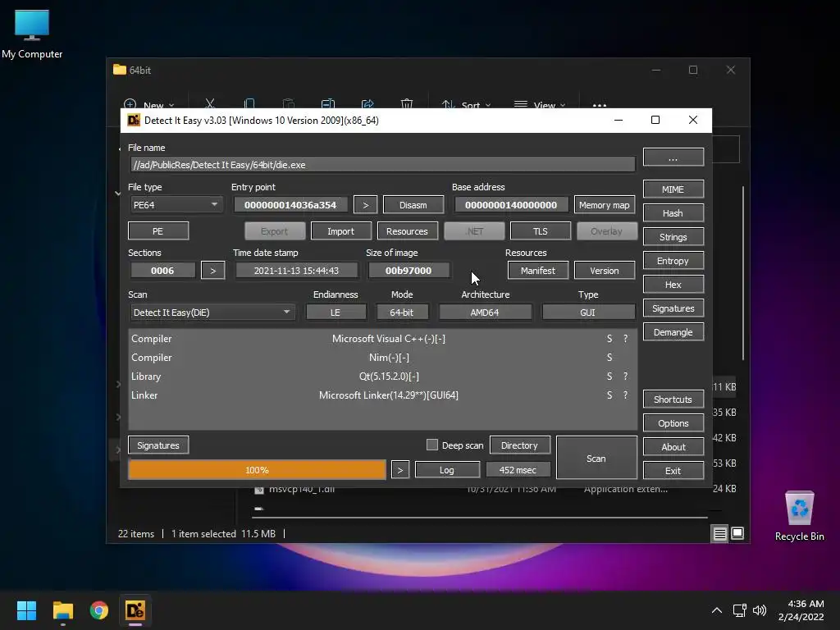
Task: Click the ? for Qt library row
Action: click(625, 376)
